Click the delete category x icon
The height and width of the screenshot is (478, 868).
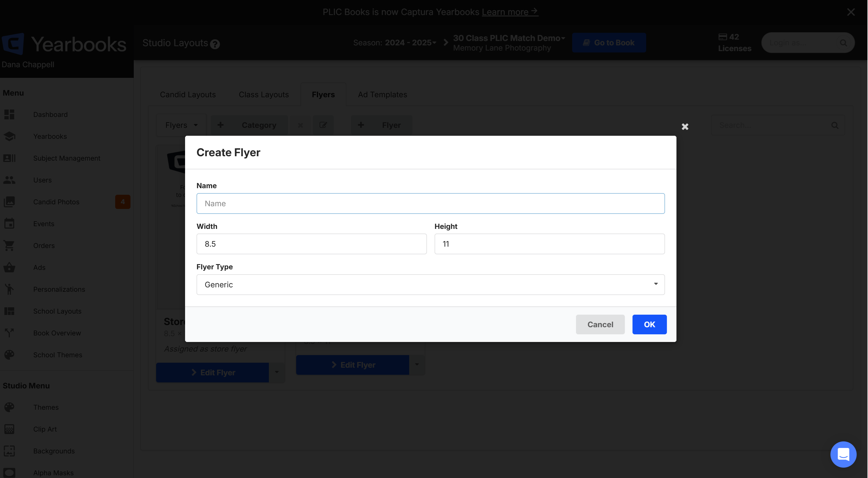coord(300,125)
